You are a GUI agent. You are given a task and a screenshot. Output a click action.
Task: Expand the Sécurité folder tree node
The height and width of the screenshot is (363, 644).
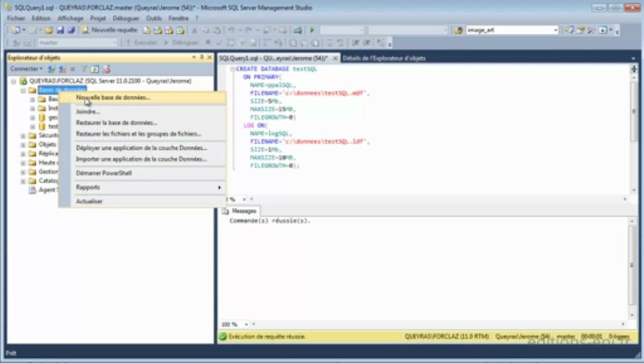tap(23, 136)
